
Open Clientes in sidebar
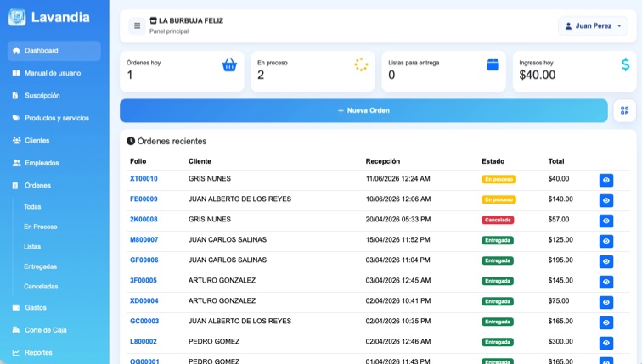tap(54, 140)
